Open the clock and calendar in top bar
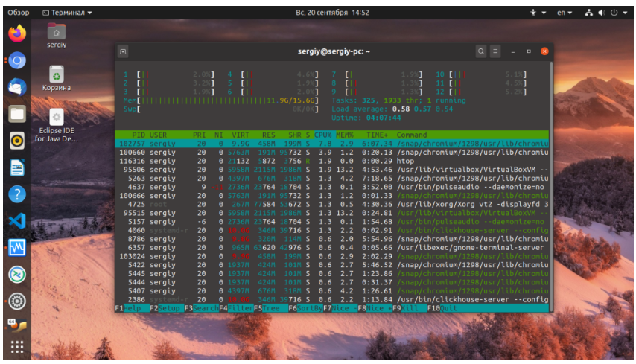The width and height of the screenshot is (636, 364). pyautogui.click(x=332, y=13)
